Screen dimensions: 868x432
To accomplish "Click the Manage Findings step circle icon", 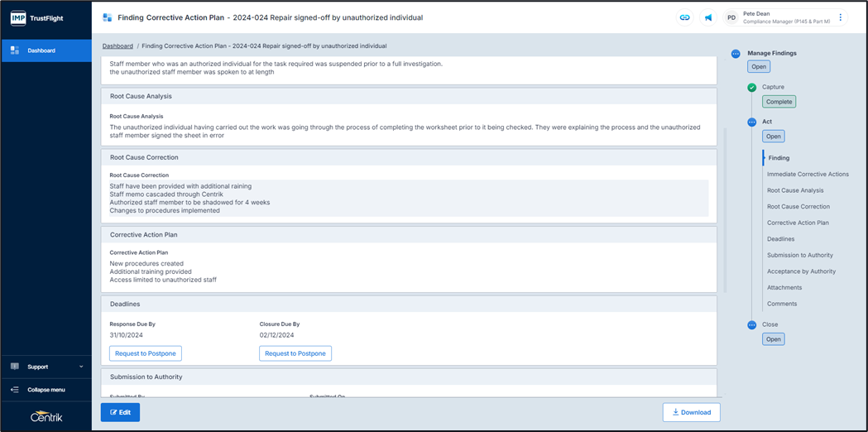I will pos(736,54).
